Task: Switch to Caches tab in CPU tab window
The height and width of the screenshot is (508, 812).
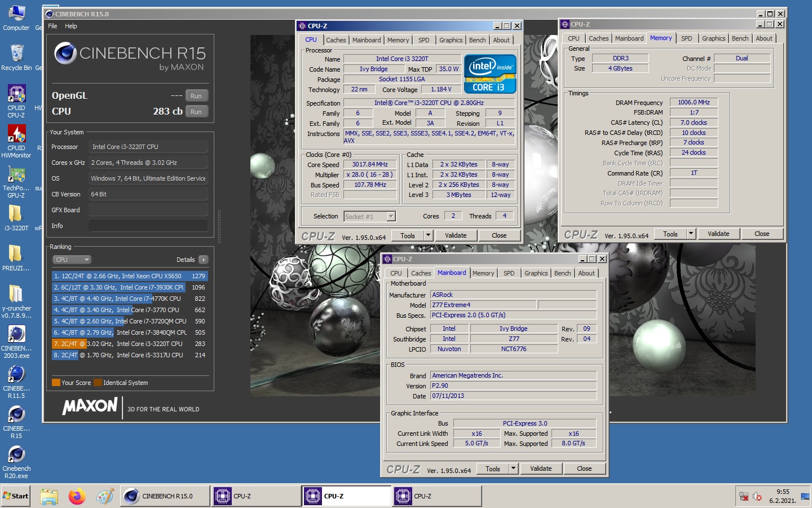Action: (336, 40)
